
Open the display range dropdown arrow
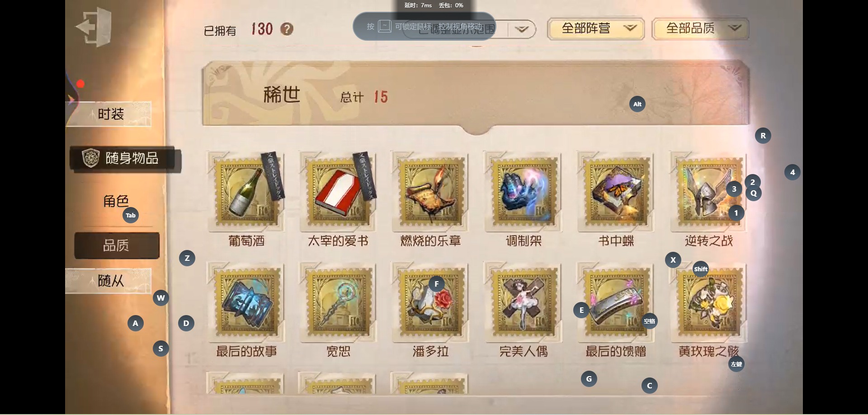point(521,29)
